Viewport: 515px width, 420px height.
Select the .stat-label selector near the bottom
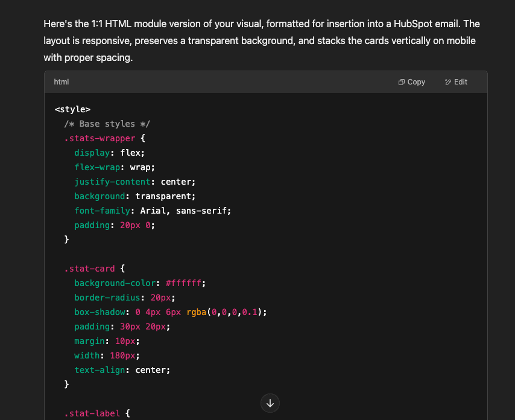pyautogui.click(x=90, y=413)
